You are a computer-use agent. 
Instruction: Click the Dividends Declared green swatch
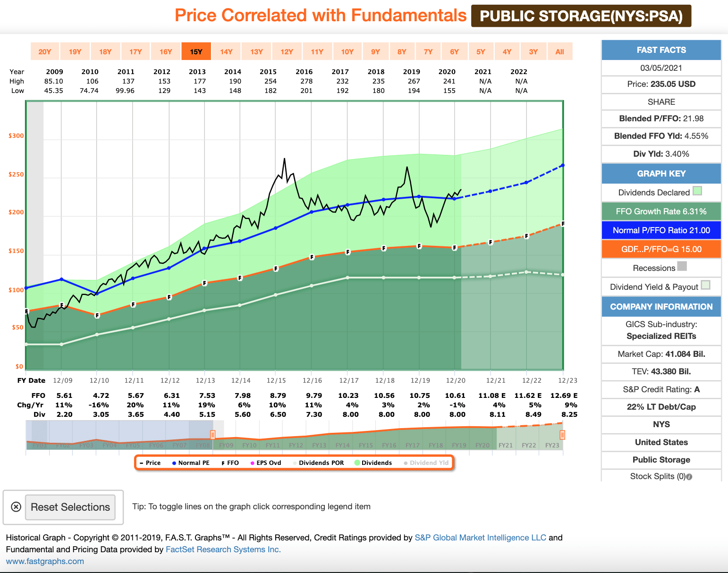[697, 191]
